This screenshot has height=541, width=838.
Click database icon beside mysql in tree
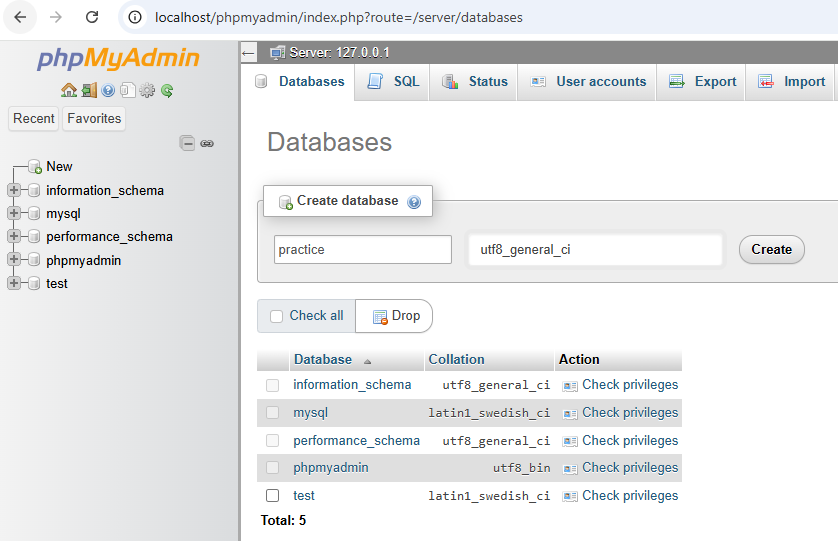pos(34,213)
